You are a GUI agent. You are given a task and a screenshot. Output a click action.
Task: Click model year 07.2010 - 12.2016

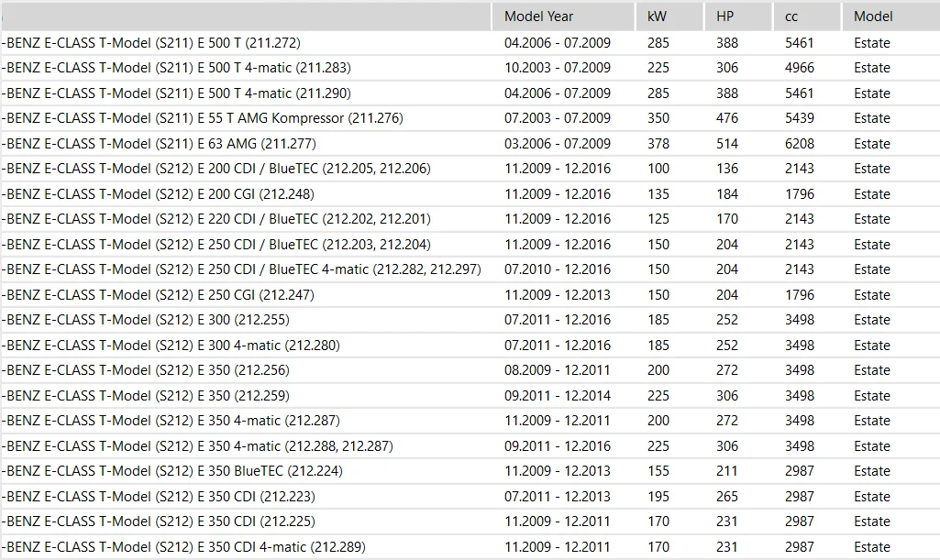click(x=558, y=269)
